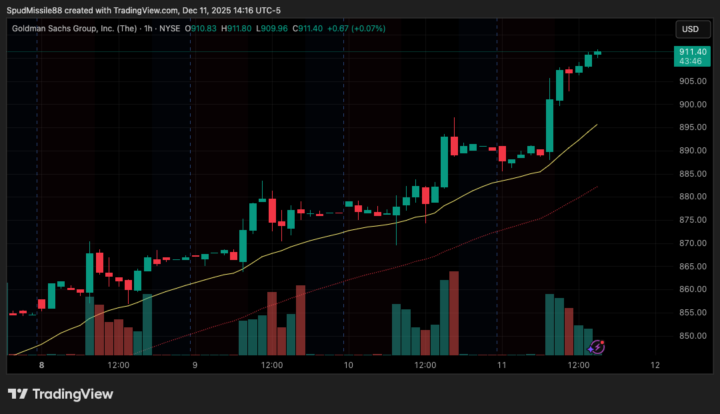Click the date label 8 on time axis
The image size is (720, 414).
click(x=41, y=365)
